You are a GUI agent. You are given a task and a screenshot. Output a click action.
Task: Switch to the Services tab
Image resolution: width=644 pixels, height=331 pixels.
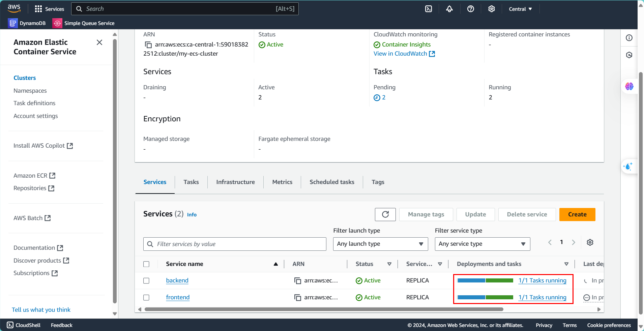(x=155, y=182)
